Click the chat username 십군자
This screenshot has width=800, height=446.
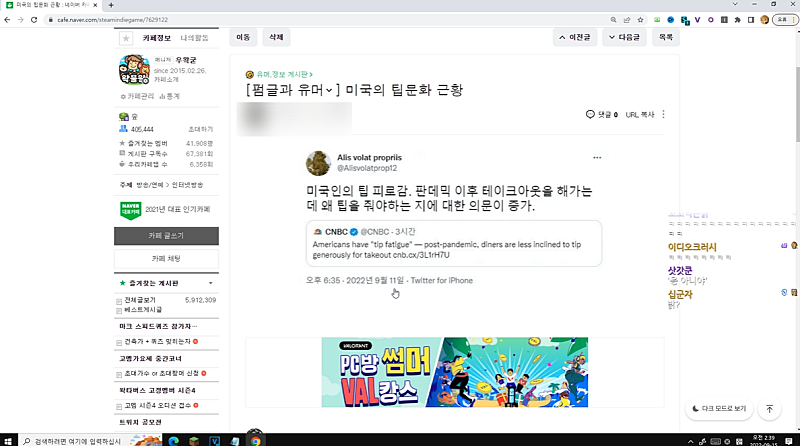[x=680, y=294]
